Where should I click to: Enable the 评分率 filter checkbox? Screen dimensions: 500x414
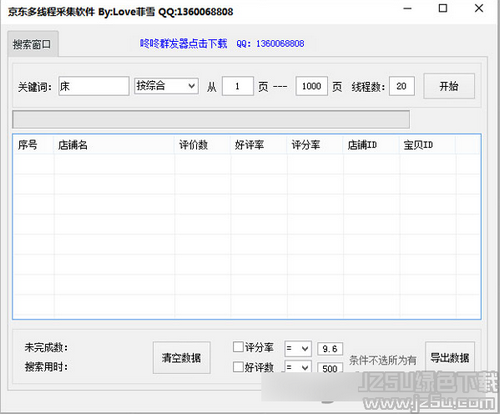[x=238, y=347]
